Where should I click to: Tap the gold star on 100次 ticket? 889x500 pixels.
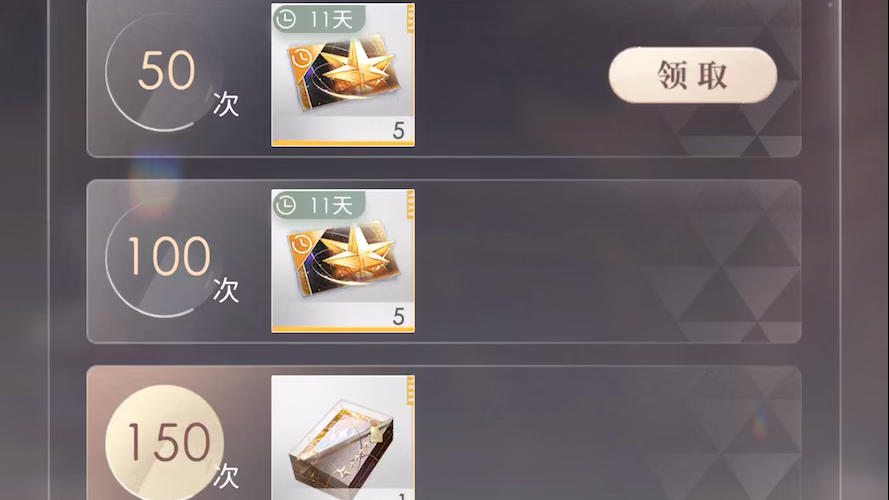[359, 253]
